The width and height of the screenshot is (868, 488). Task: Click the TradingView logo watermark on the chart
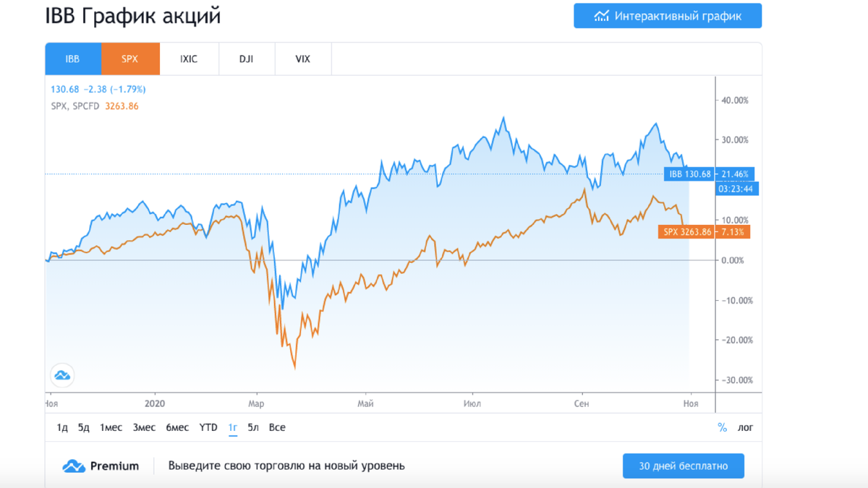point(61,374)
